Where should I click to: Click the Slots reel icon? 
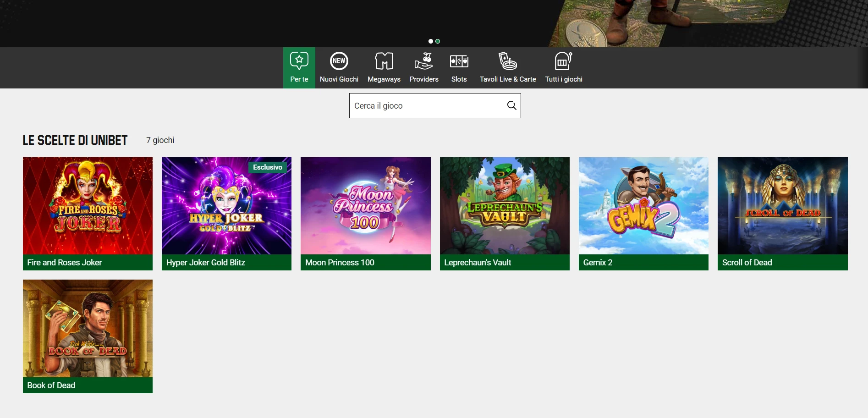pyautogui.click(x=459, y=61)
